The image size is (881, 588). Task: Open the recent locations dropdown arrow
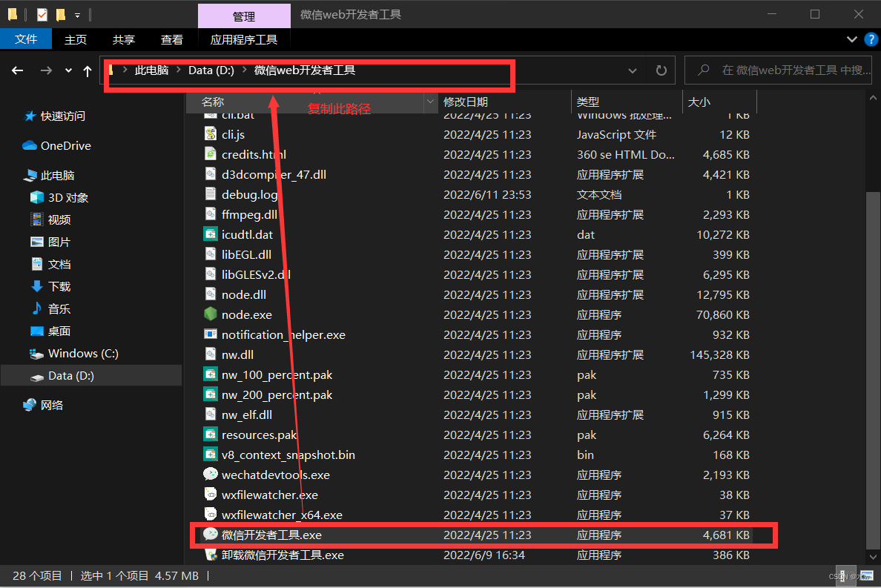(68, 70)
